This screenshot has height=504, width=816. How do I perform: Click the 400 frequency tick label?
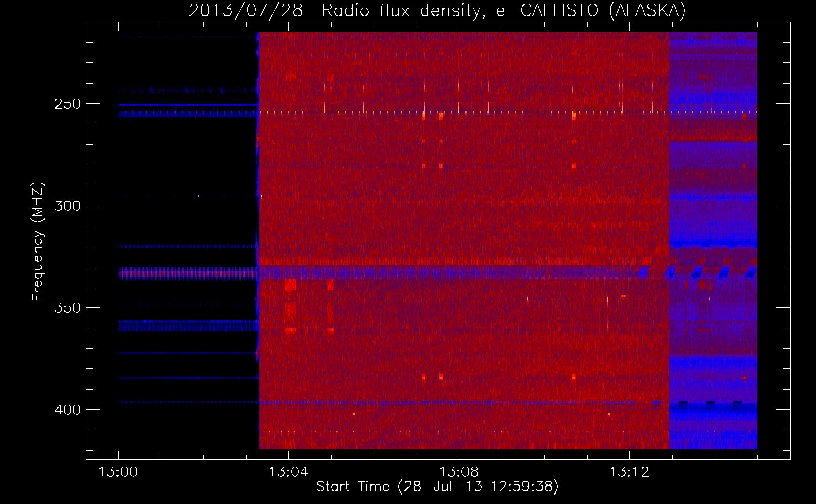point(68,410)
